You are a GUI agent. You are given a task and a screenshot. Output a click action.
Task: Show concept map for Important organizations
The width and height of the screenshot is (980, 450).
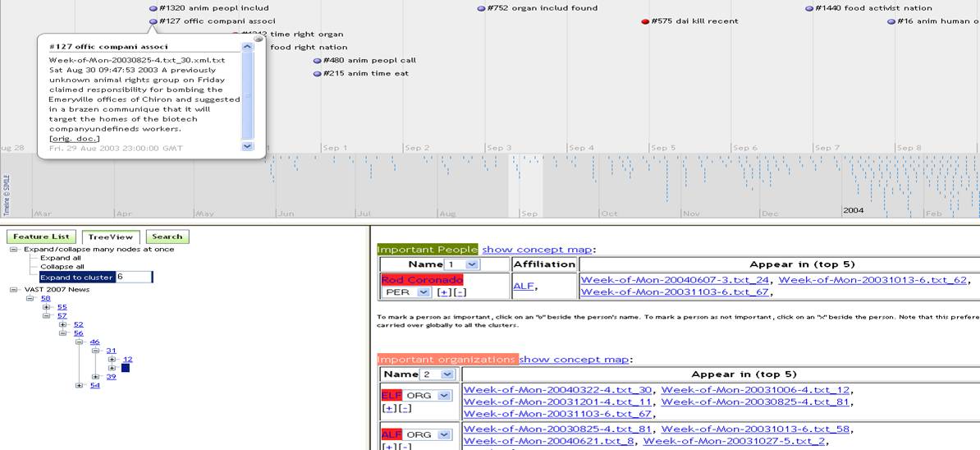point(575,359)
